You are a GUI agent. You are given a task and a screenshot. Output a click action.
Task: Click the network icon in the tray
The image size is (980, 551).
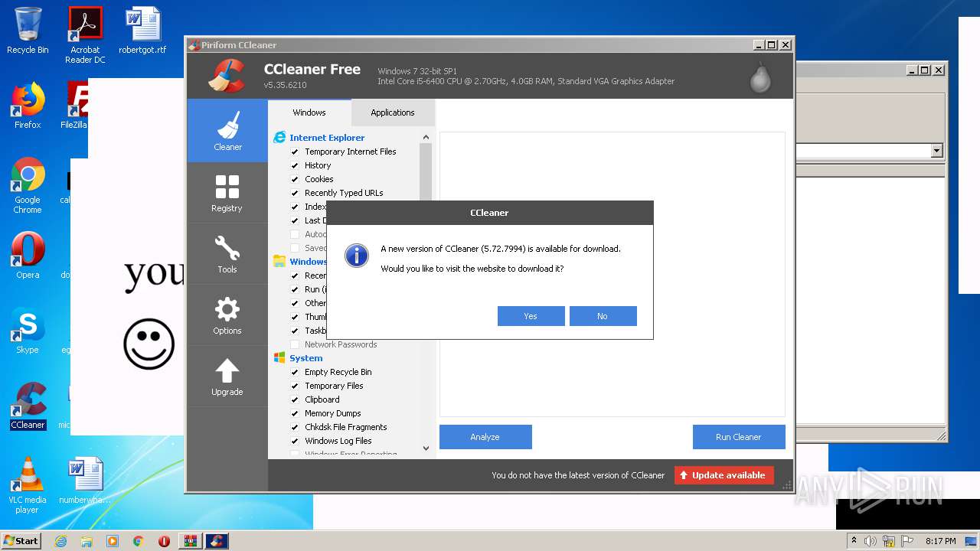coord(889,541)
